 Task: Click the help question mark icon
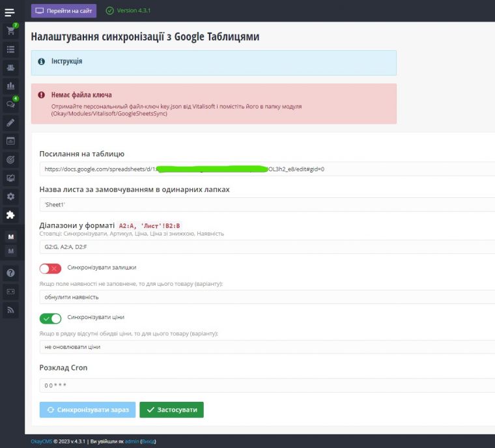[x=10, y=273]
